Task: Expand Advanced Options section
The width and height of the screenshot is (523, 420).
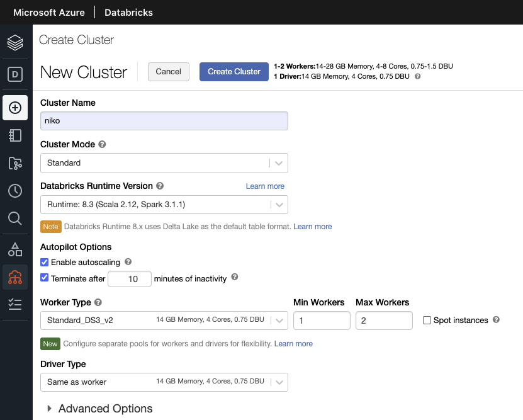Action: tap(100, 409)
